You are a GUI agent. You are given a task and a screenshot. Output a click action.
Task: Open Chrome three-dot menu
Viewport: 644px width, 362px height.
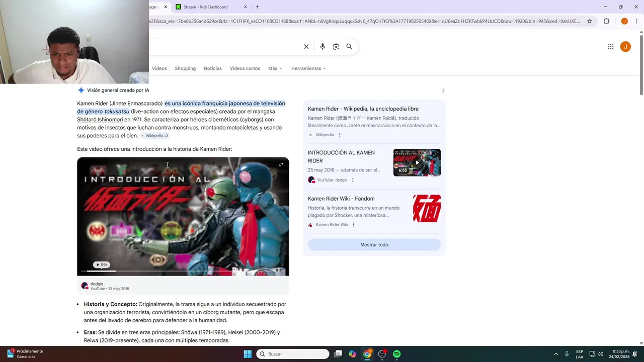(637, 21)
